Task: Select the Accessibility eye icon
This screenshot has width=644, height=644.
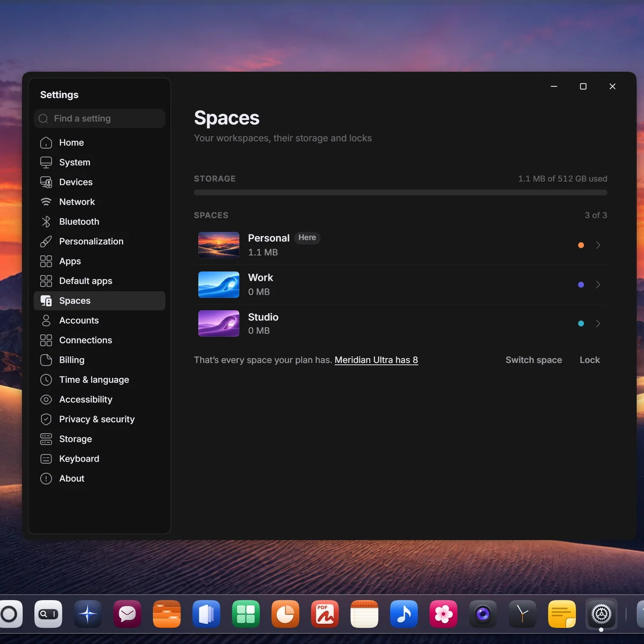Action: (x=46, y=400)
